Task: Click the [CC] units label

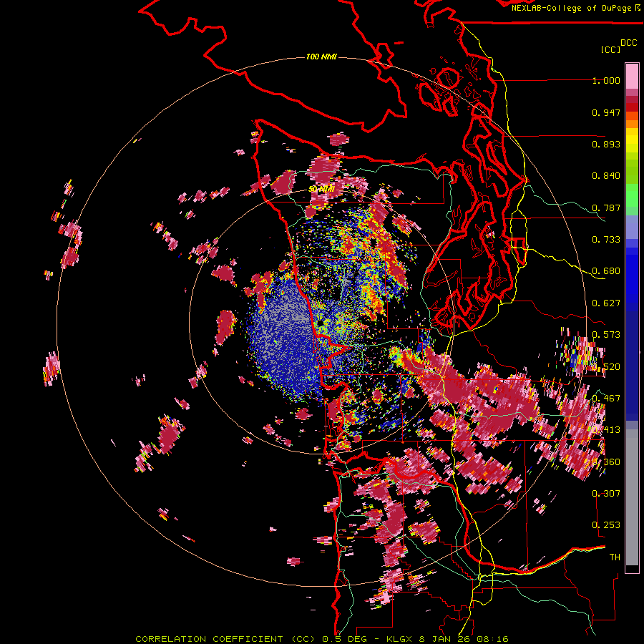Action: click(610, 49)
